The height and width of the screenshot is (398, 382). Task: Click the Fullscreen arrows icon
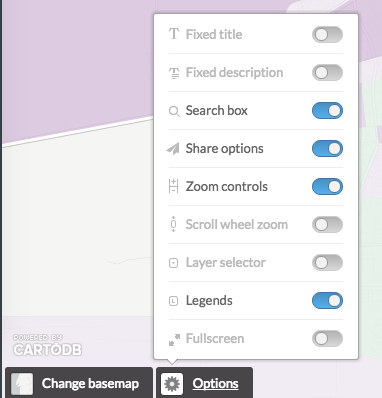pos(174,339)
